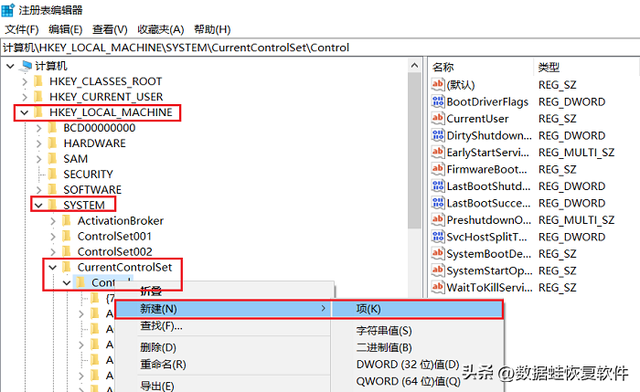This screenshot has height=392, width=640.
Task: Select the ControlSet001 folder icon
Action: point(67,236)
